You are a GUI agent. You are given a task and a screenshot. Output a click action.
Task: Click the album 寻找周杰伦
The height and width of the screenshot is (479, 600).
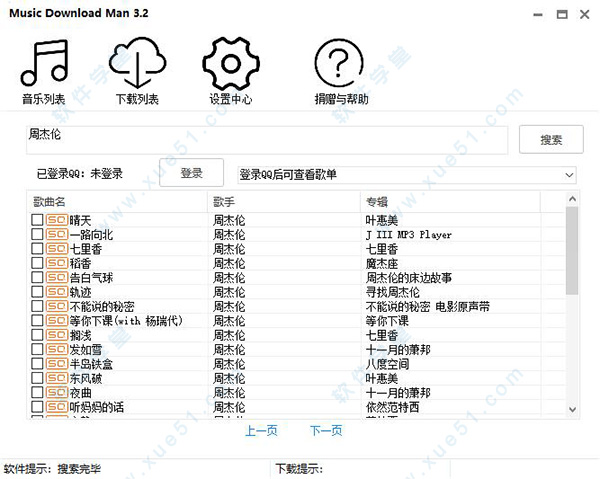click(392, 292)
